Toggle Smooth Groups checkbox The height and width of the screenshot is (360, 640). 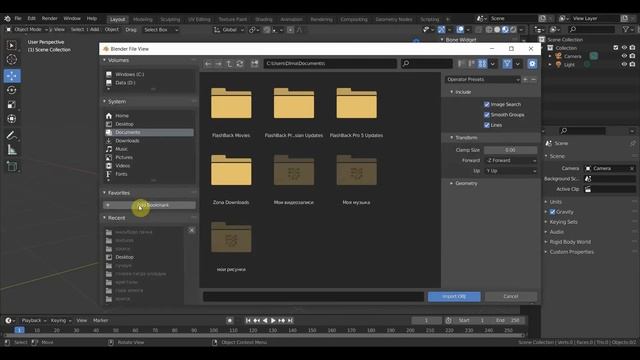pos(487,115)
